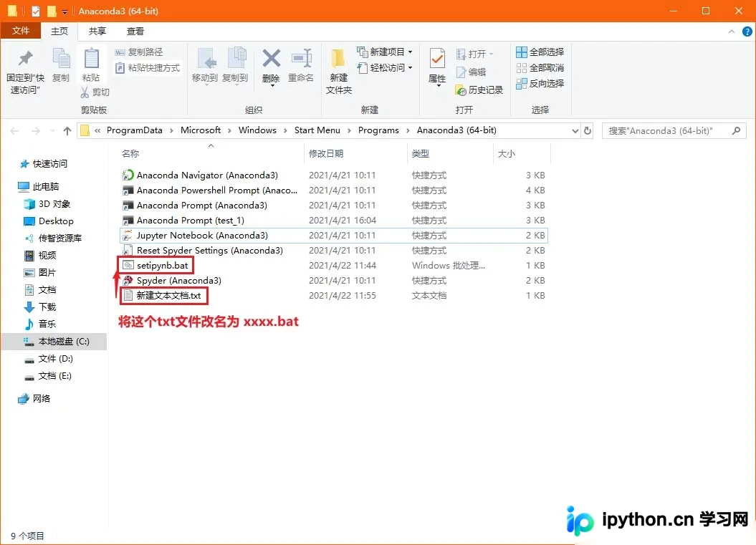The image size is (756, 545).
Task: Click the Rename (重命名) icon
Action: pos(302,59)
